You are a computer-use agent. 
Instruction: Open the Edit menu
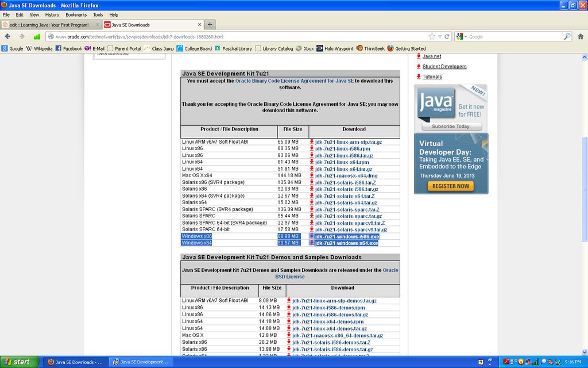click(20, 14)
